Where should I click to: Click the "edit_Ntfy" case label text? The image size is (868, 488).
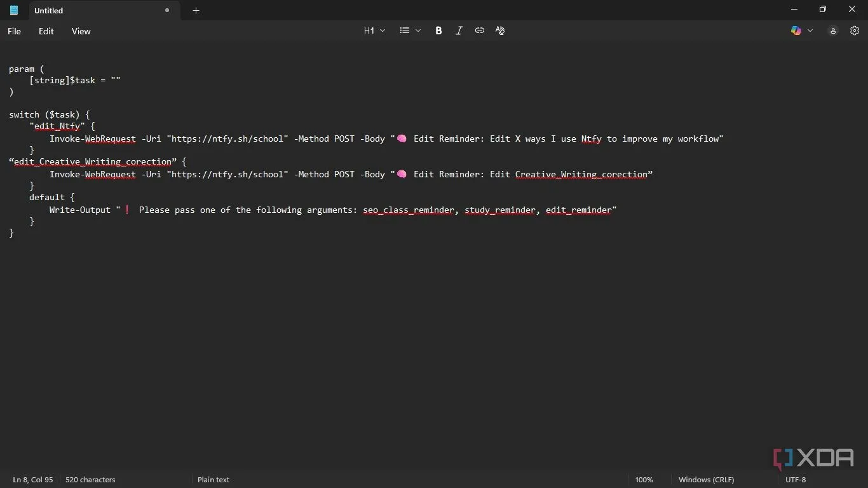(57, 126)
